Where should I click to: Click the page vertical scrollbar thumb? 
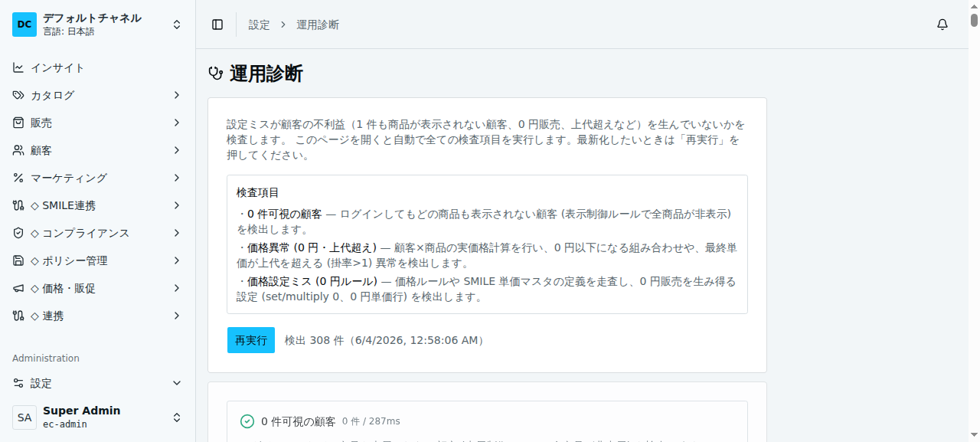[974, 19]
